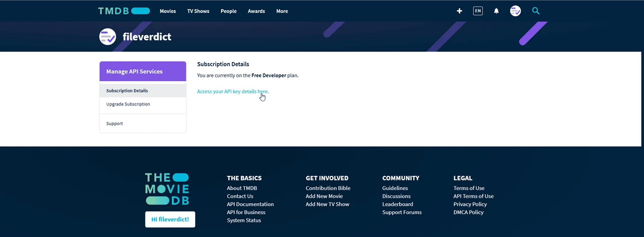Open Contact Us footer link
This screenshot has width=644, height=237.
tap(240, 196)
